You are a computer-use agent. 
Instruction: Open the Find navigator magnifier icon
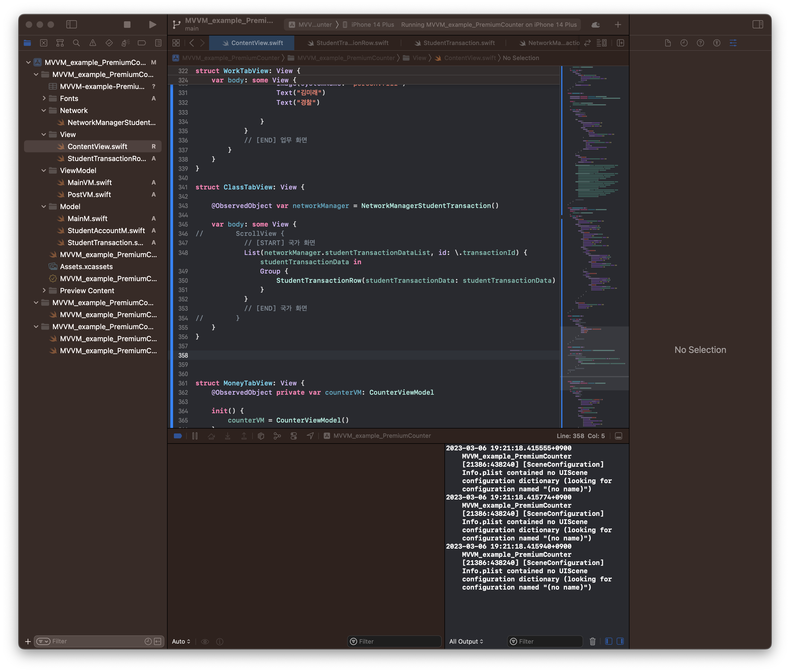point(76,43)
